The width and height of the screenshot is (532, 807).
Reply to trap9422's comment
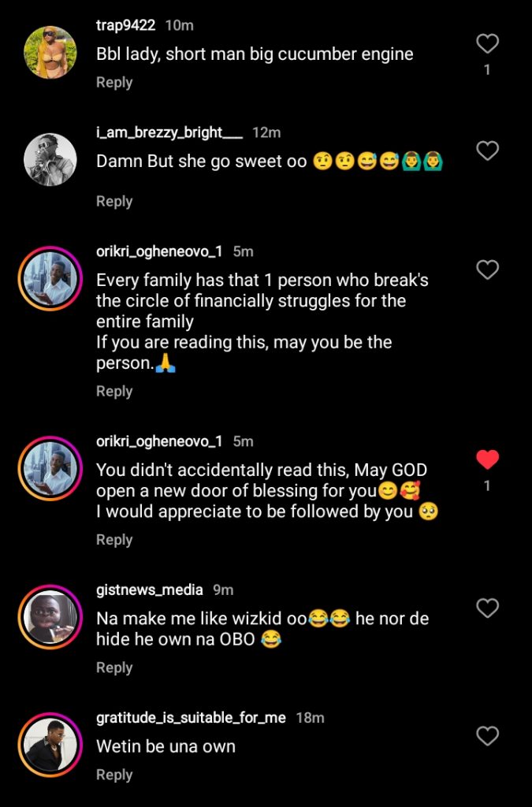114,82
